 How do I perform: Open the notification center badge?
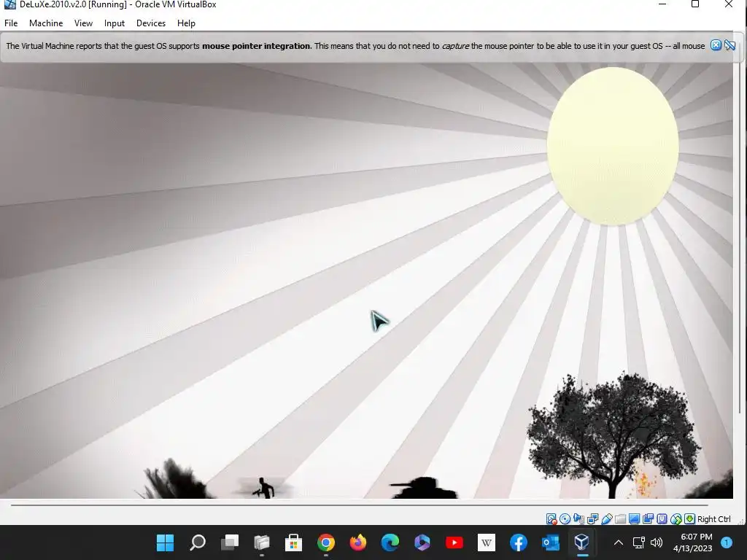point(727,542)
